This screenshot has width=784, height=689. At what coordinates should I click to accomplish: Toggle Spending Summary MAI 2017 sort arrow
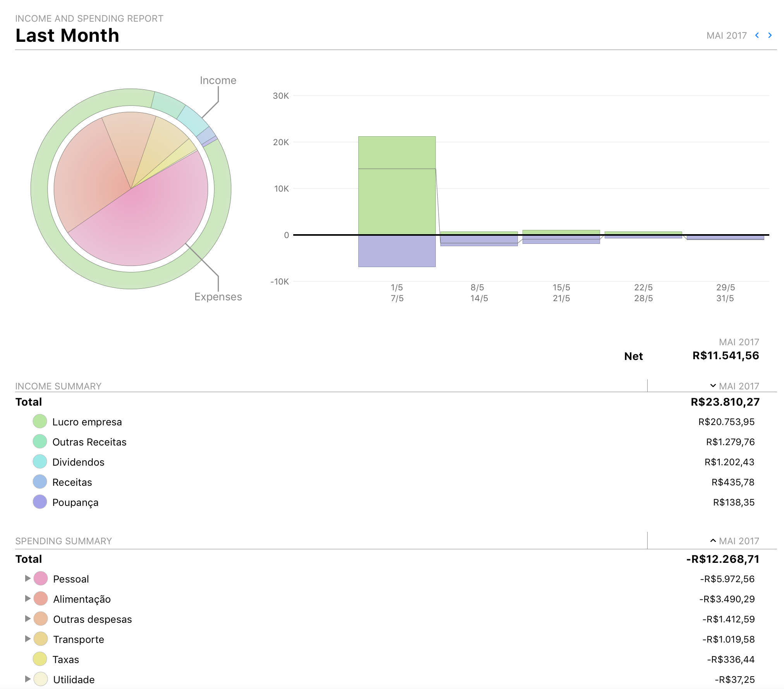click(713, 540)
